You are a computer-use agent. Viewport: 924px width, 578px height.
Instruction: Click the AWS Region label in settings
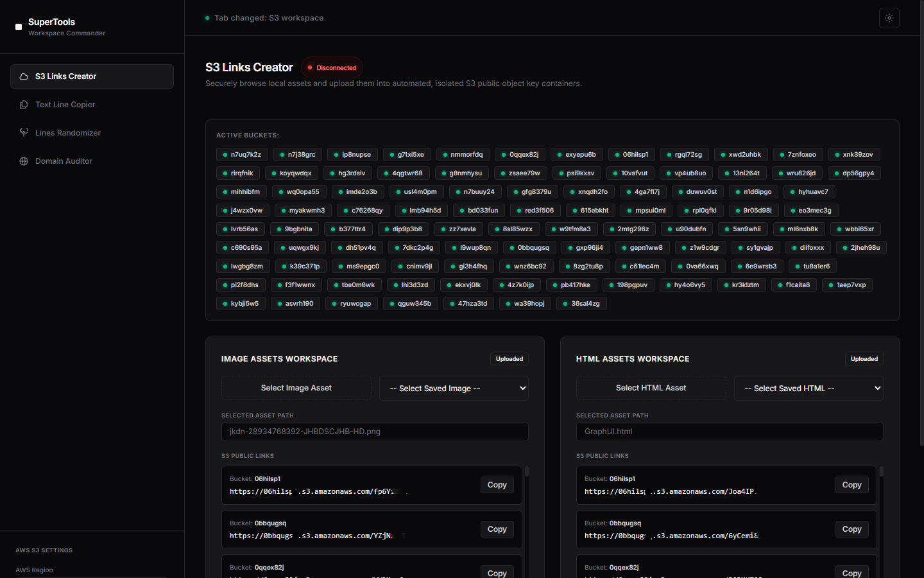pyautogui.click(x=34, y=570)
